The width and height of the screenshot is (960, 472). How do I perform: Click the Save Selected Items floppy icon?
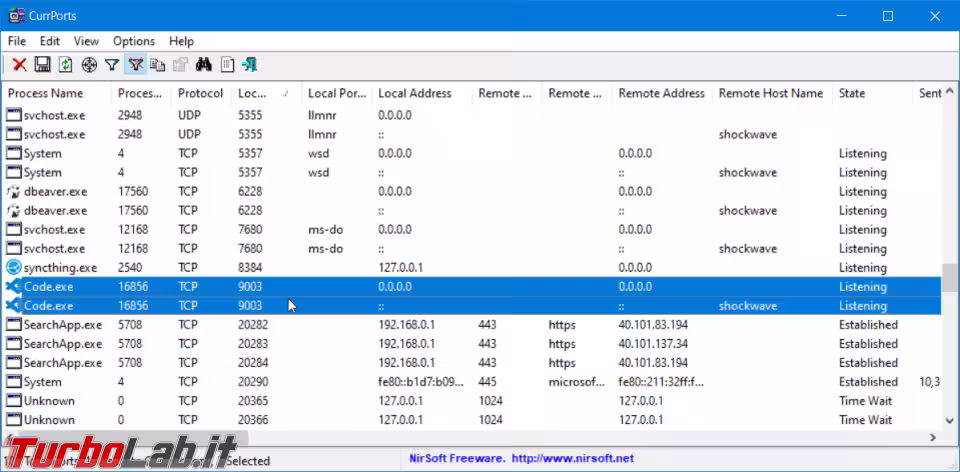point(42,64)
